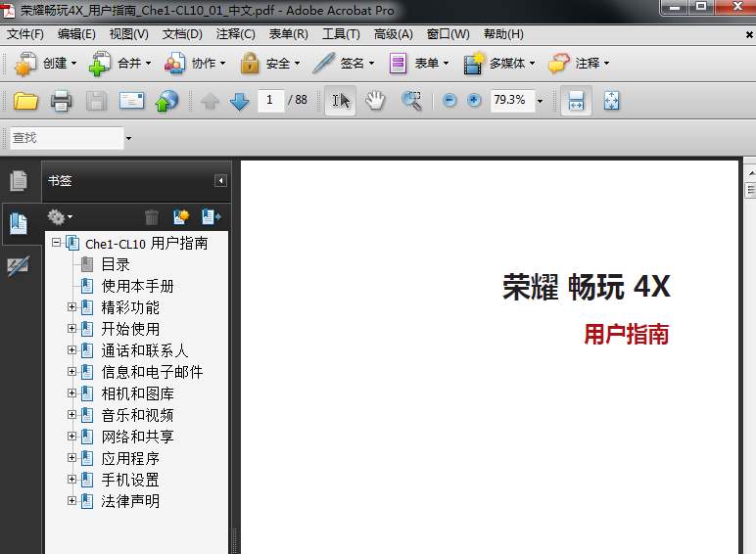Select the 使用本手册 bookmark
The height and width of the screenshot is (554, 756).
click(x=137, y=286)
